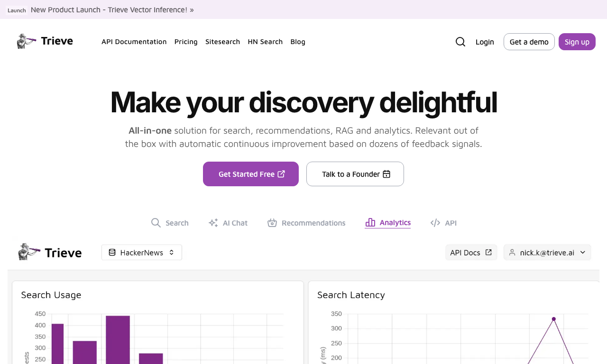Click the calendar icon on Talk to a Founder
The width and height of the screenshot is (607, 364).
[x=386, y=174]
